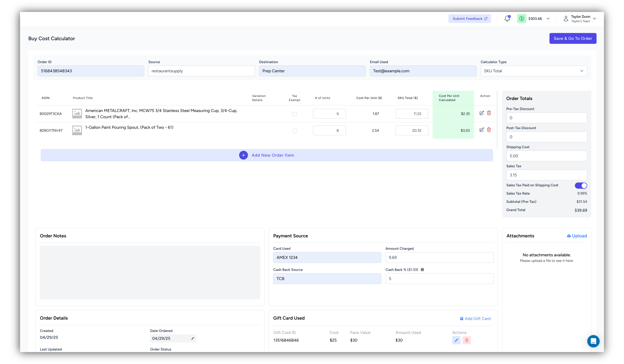Click Save & Go To Order
This screenshot has width=624, height=364.
(x=573, y=38)
